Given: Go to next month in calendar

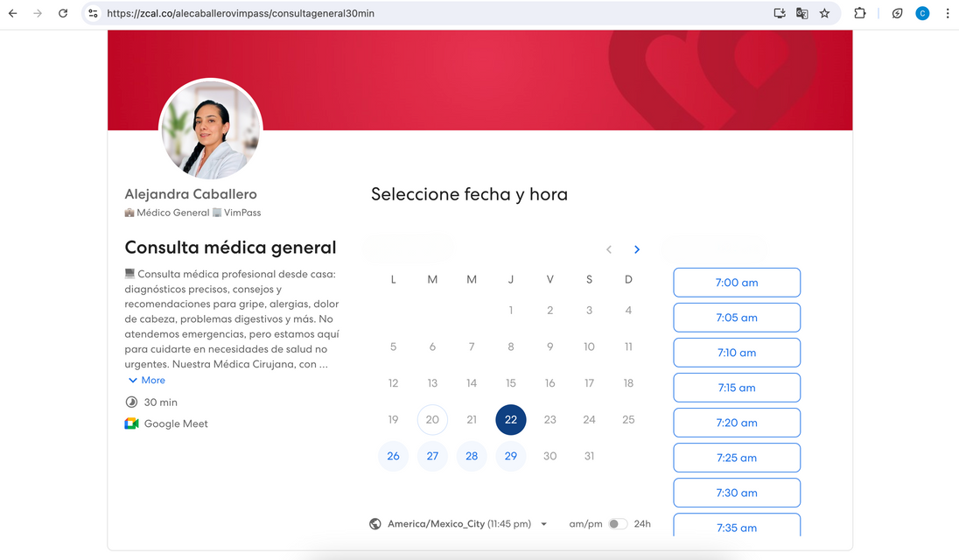Looking at the screenshot, I should pyautogui.click(x=637, y=249).
